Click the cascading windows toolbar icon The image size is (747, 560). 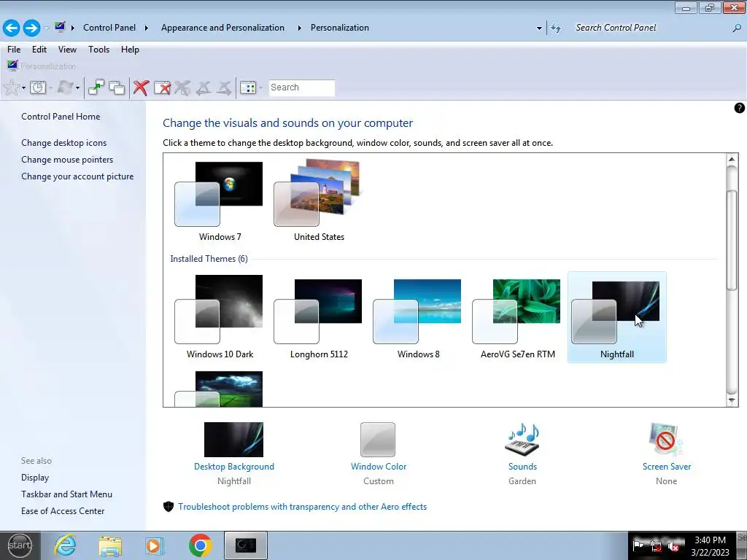coord(117,87)
